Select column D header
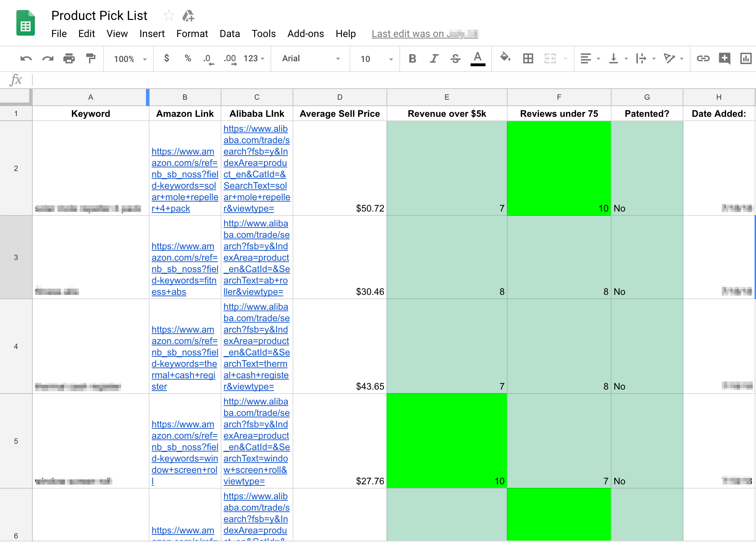The height and width of the screenshot is (542, 756). [x=340, y=97]
